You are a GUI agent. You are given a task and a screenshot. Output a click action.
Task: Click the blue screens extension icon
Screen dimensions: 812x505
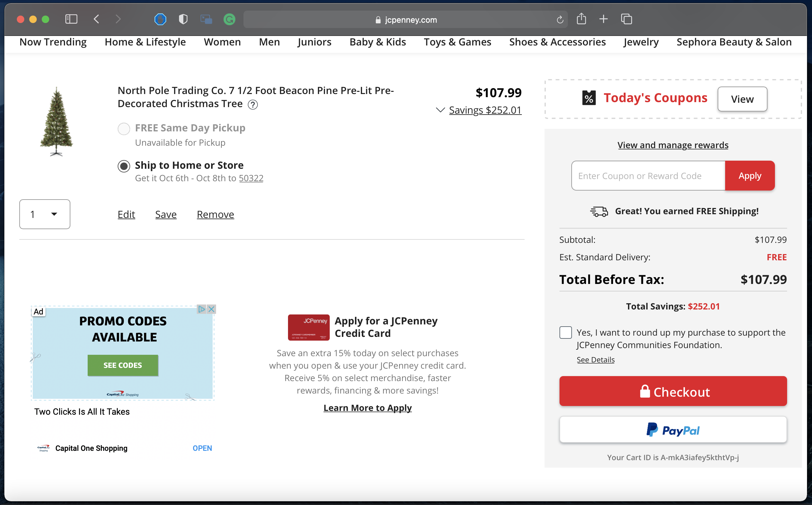(x=206, y=19)
